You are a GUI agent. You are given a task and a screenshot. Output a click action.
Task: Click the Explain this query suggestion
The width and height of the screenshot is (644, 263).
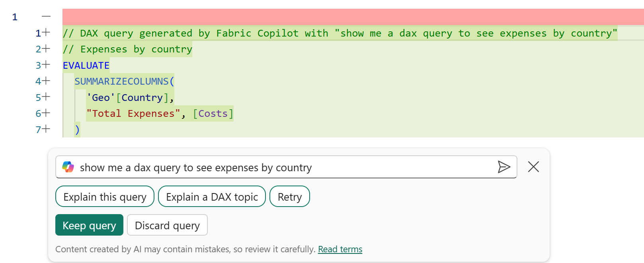click(105, 197)
